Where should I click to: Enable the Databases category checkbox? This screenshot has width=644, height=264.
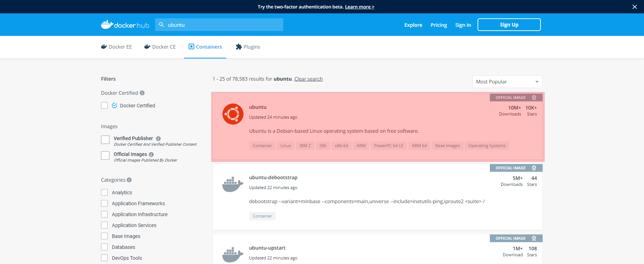(x=105, y=247)
